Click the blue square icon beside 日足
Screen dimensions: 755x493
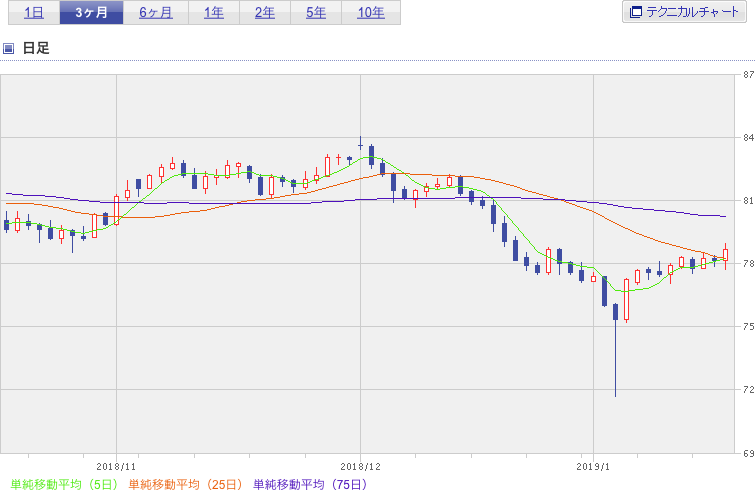pyautogui.click(x=8, y=48)
